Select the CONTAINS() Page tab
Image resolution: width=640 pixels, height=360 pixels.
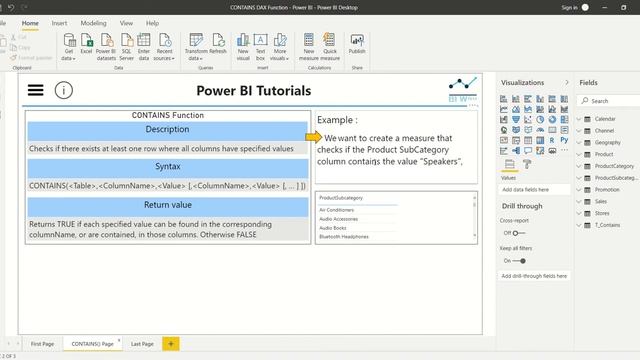coord(93,344)
